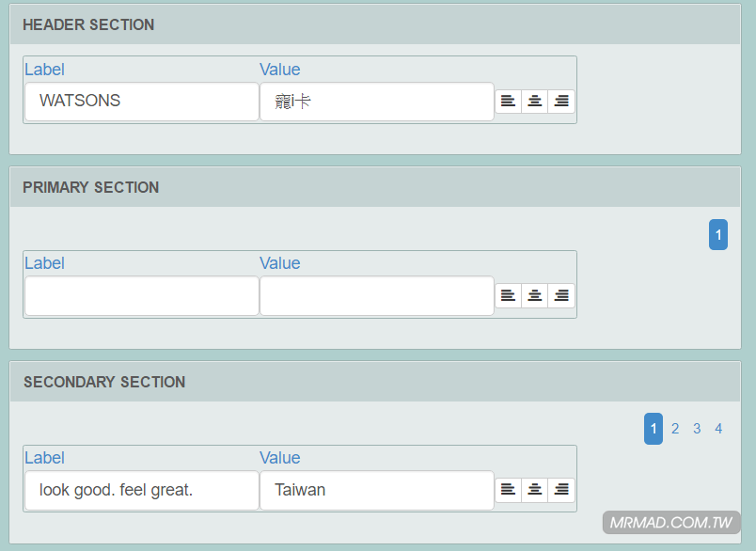Viewport: 756px width, 551px height.
Task: Center-align the Secondary Section field
Action: [535, 490]
